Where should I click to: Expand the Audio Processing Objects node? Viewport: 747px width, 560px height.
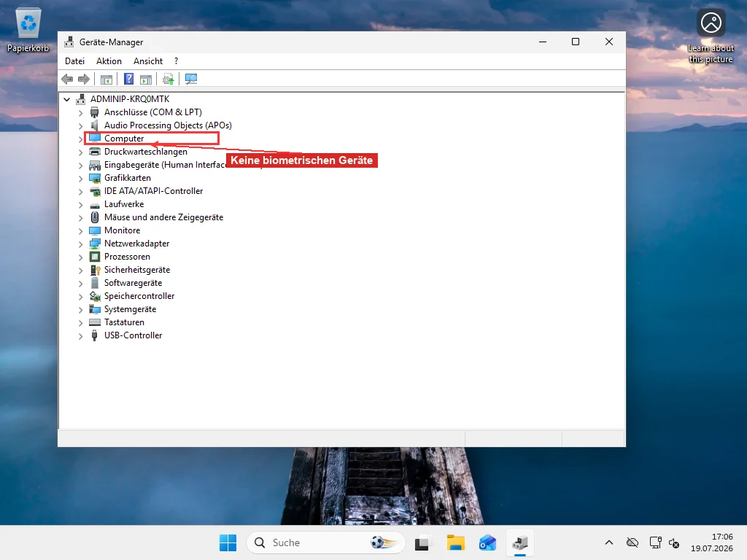(80, 125)
